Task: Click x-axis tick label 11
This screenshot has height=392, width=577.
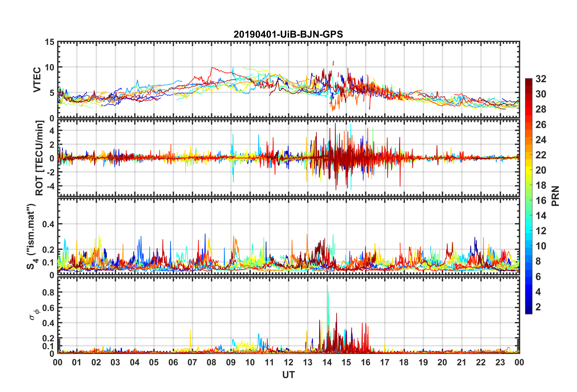Action: click(x=269, y=362)
